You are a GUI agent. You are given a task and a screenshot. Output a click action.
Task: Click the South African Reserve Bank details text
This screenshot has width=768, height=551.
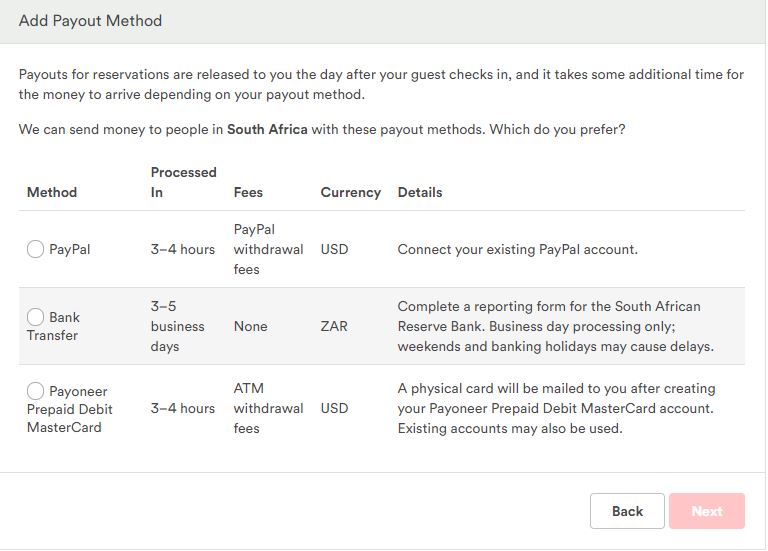click(x=555, y=326)
